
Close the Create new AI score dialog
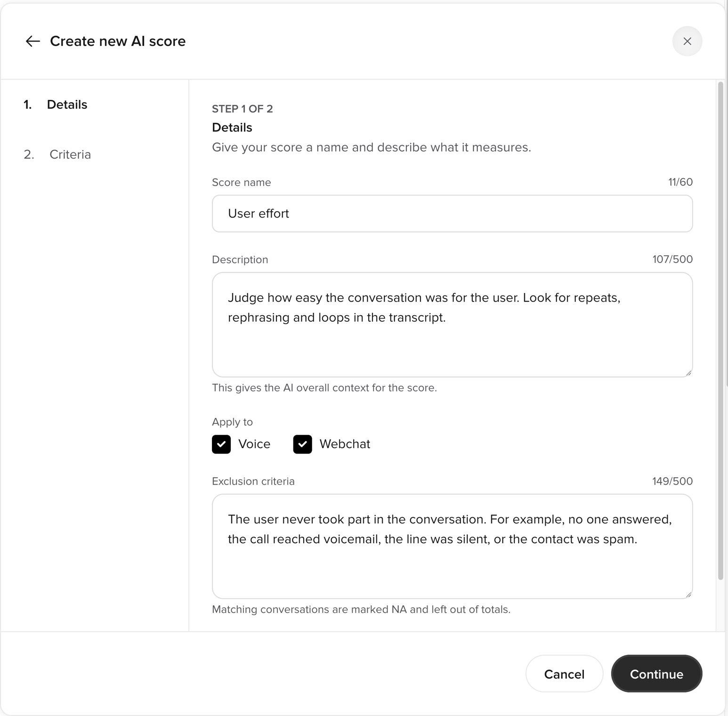pos(687,41)
